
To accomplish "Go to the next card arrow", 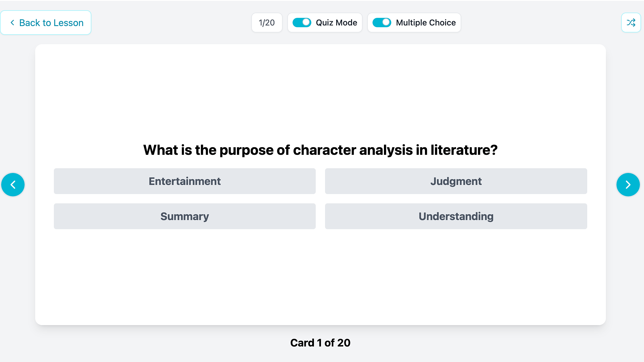I will (x=628, y=185).
